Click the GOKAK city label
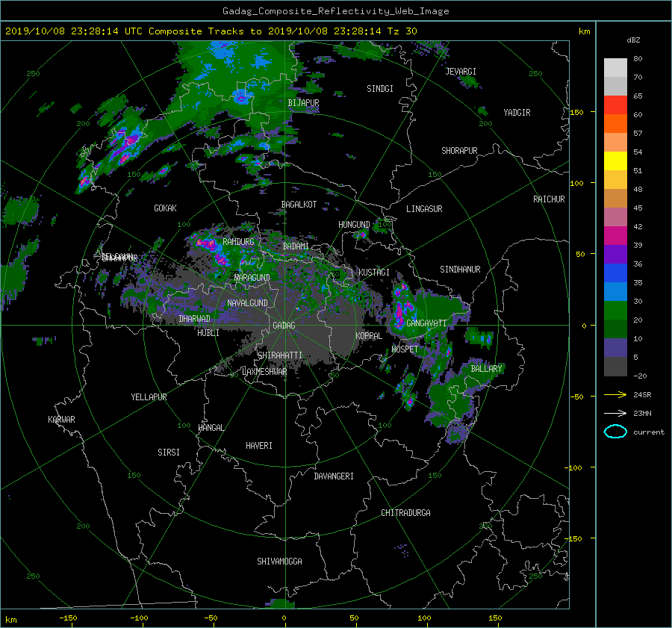This screenshot has height=628, width=672. click(165, 208)
